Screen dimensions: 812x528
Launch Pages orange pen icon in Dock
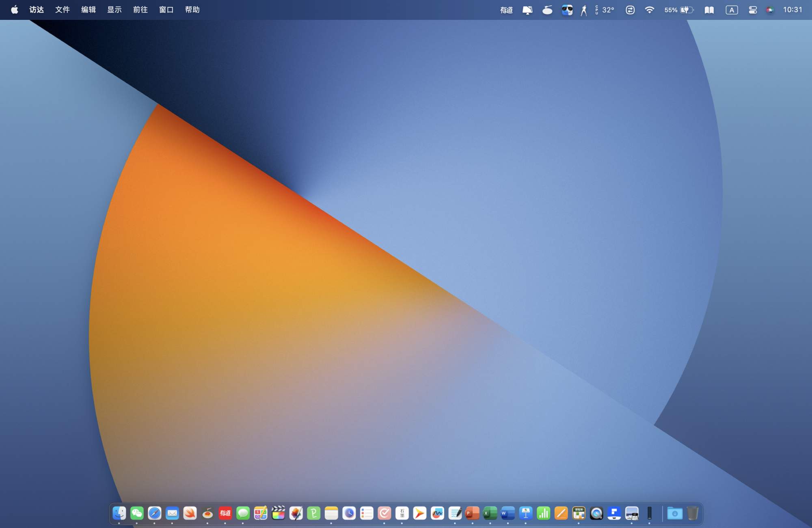pos(561,513)
